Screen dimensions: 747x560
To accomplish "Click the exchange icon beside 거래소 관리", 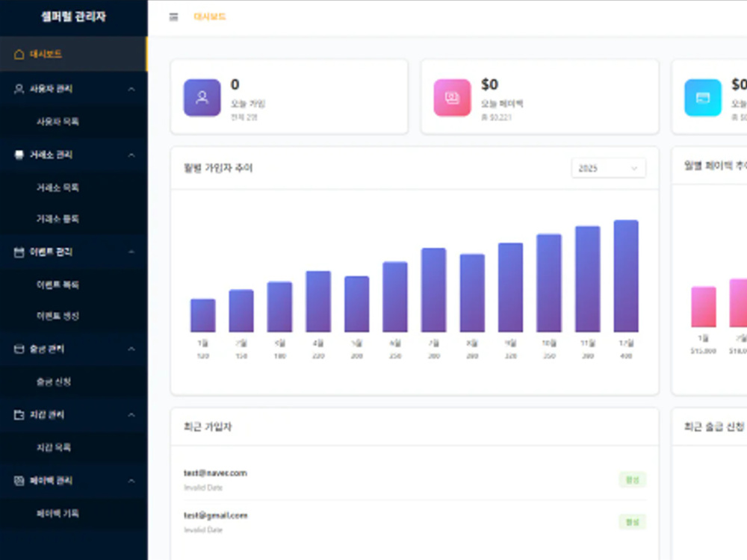I will tap(19, 155).
